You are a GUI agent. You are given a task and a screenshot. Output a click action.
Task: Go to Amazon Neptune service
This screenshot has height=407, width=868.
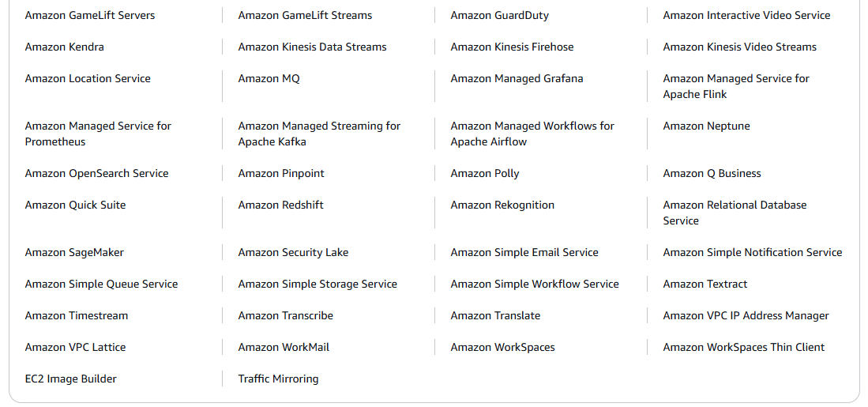pyautogui.click(x=706, y=126)
